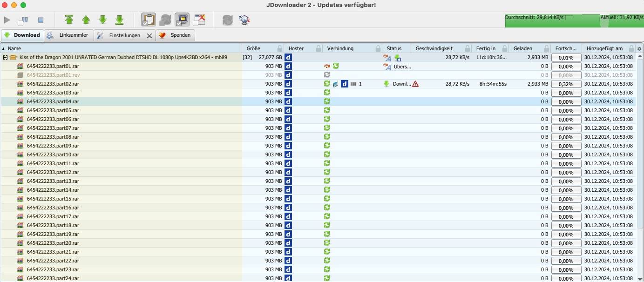Click the package ETA 11d:10h:36
The image size is (644, 282).
click(x=492, y=58)
